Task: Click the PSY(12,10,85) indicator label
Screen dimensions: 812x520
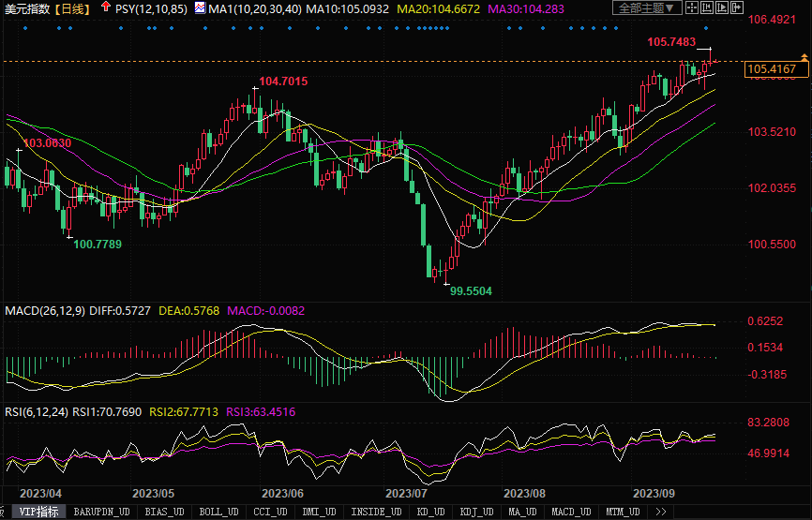Action: tap(151, 8)
